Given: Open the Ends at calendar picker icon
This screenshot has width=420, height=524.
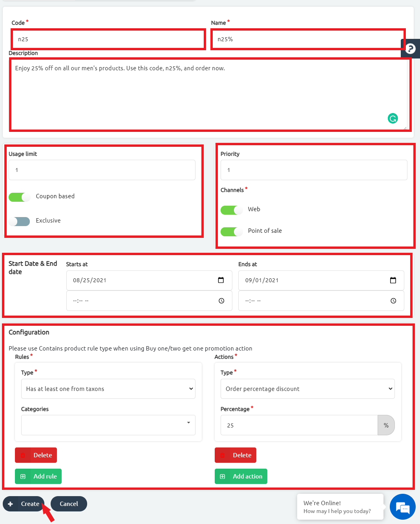Looking at the screenshot, I should 393,280.
